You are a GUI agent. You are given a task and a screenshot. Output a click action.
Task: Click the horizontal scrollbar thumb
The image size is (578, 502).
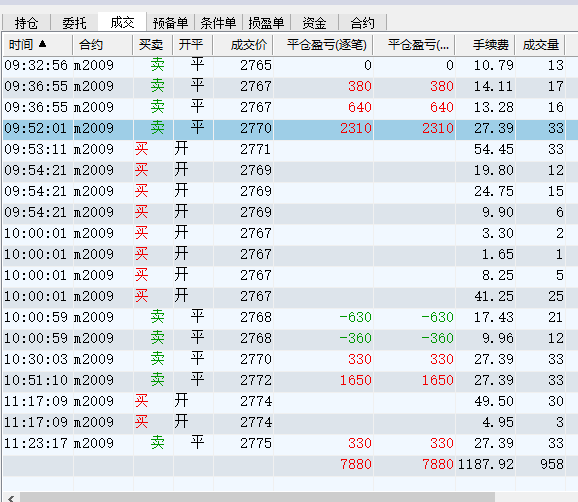[x=257, y=498]
